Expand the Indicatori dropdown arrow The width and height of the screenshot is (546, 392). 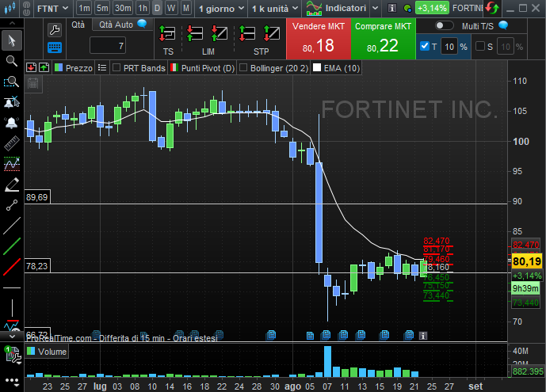point(375,8)
